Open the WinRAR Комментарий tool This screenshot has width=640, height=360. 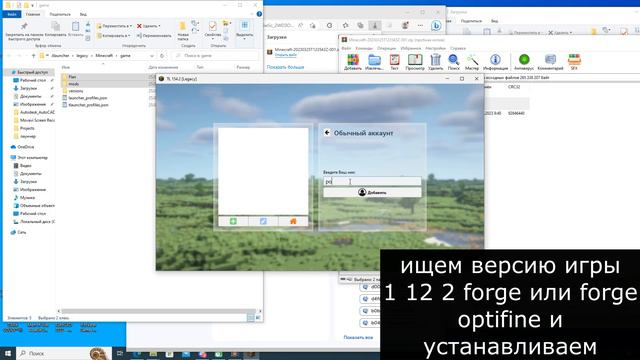click(550, 62)
